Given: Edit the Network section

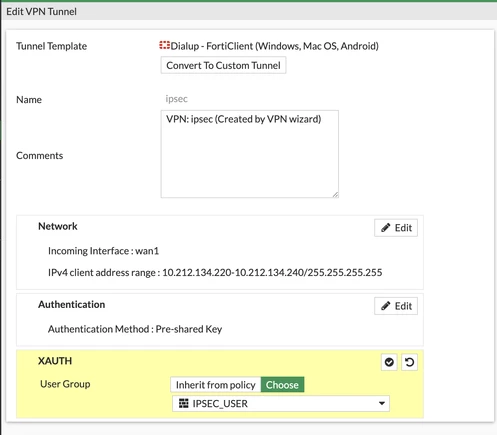Looking at the screenshot, I should (x=396, y=228).
